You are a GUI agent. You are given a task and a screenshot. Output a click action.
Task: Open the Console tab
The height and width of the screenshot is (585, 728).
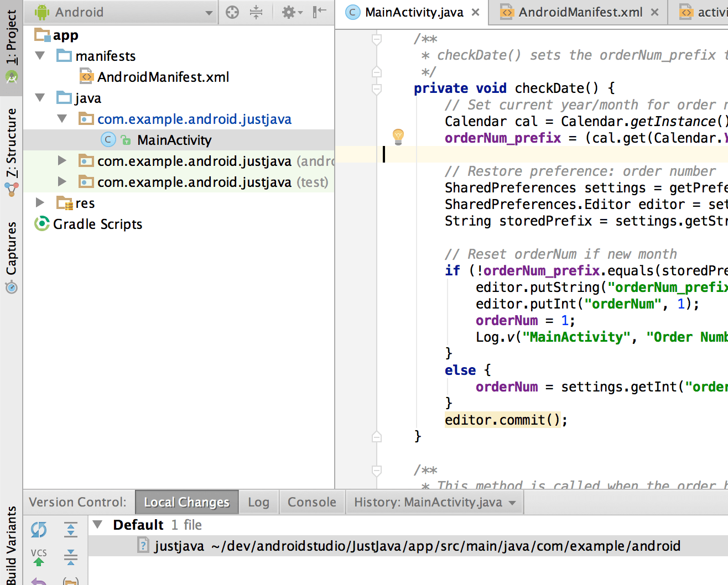tap(312, 502)
